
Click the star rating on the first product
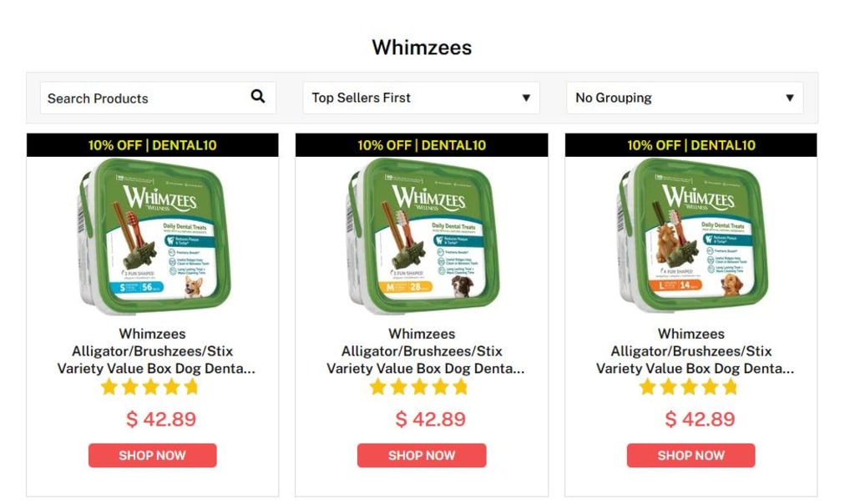[149, 387]
